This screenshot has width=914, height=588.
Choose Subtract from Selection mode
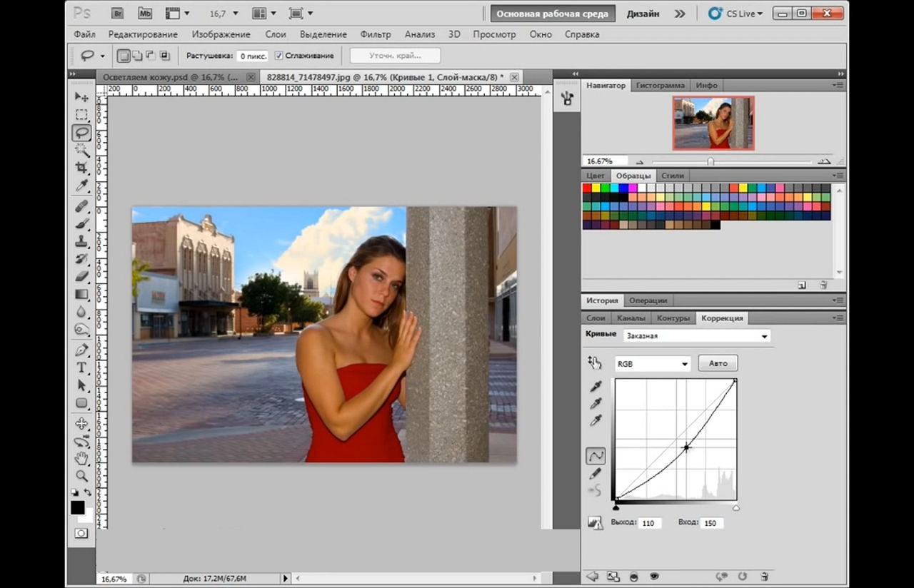coord(151,56)
